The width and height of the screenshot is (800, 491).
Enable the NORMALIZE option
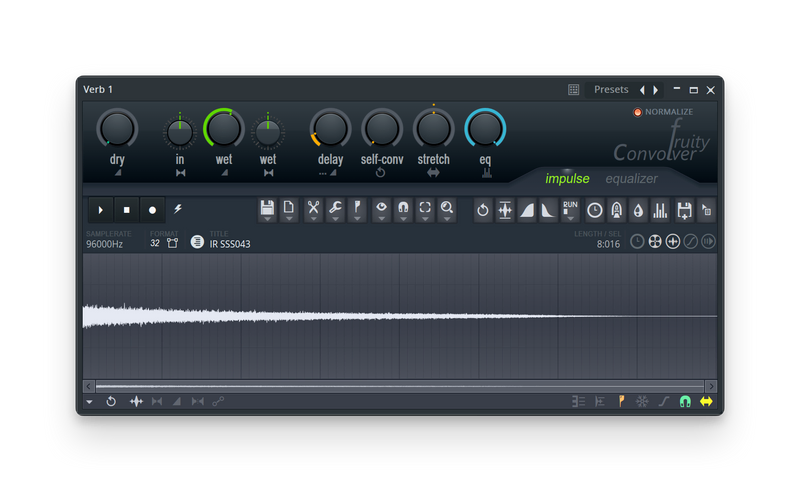coord(663,112)
